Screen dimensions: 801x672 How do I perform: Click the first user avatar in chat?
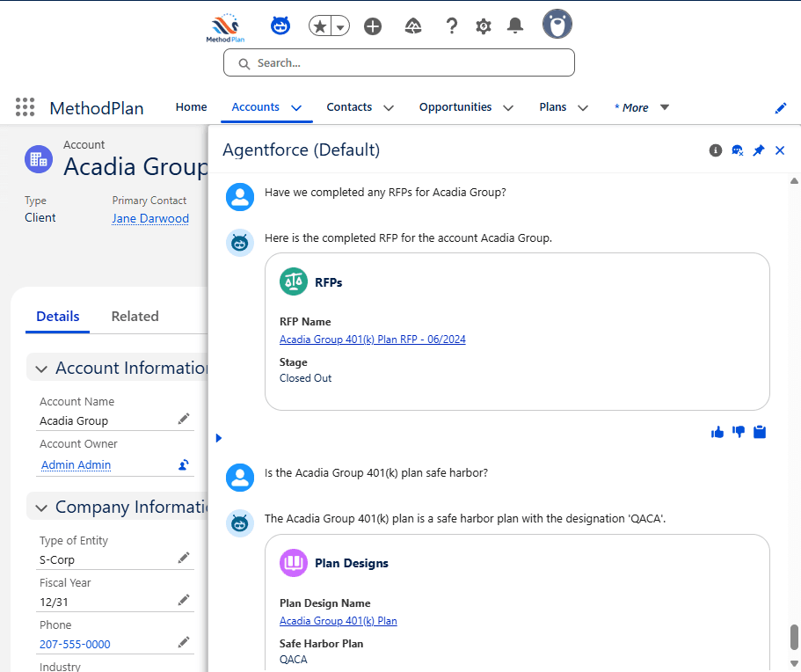(239, 197)
